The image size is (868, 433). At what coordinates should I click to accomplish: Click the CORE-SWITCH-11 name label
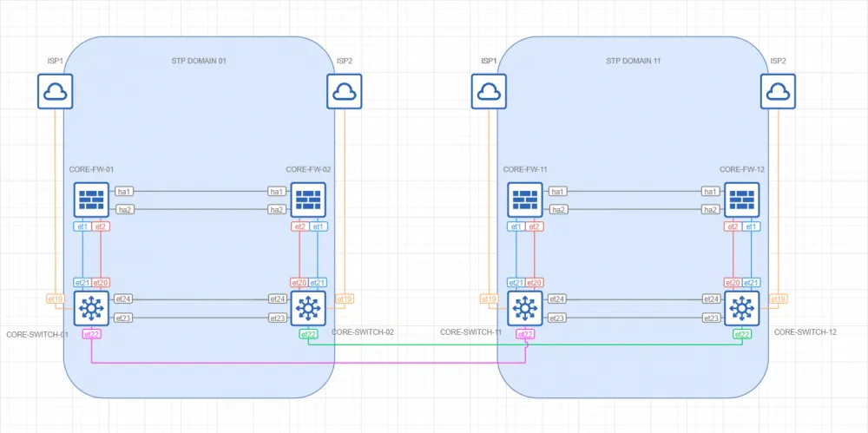(x=470, y=332)
